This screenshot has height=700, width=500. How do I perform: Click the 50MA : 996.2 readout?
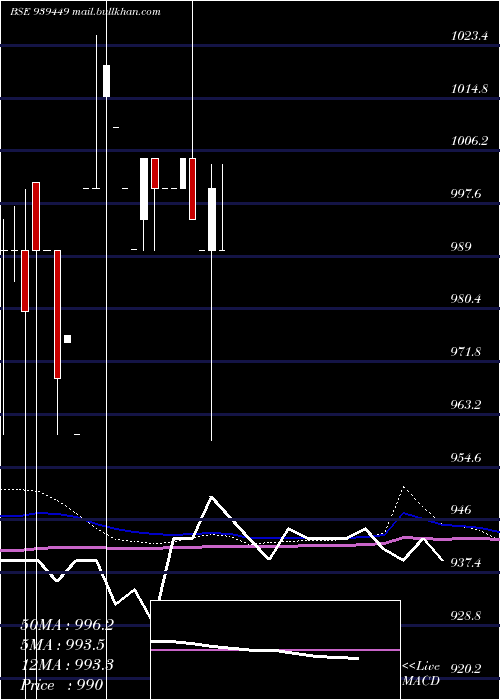67,625
